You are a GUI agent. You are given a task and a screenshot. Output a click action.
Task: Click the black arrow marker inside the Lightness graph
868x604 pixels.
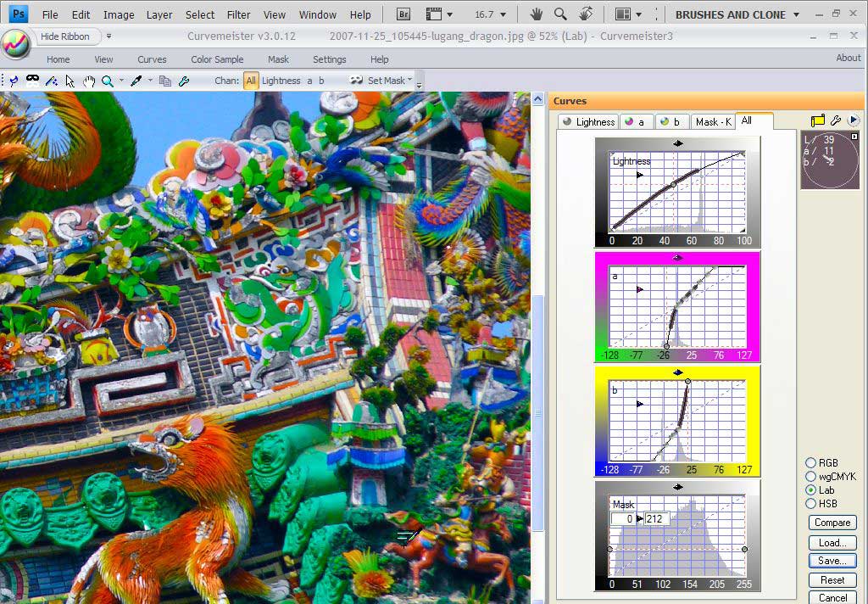(x=640, y=175)
